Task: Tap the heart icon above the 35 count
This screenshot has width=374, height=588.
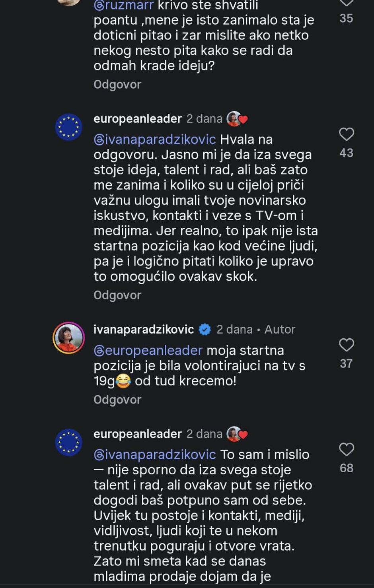Action: pos(346,3)
